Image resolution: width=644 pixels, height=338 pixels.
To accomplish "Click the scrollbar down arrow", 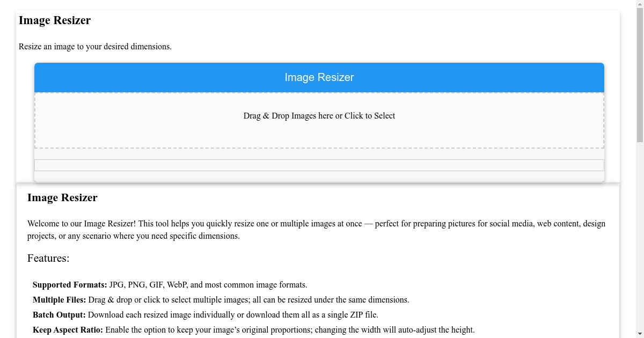I will [x=640, y=334].
